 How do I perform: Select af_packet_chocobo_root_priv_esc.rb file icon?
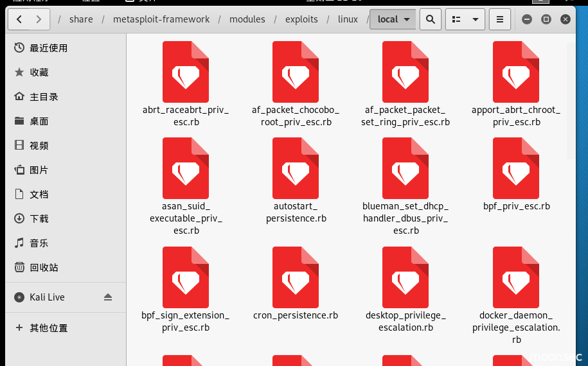(296, 71)
